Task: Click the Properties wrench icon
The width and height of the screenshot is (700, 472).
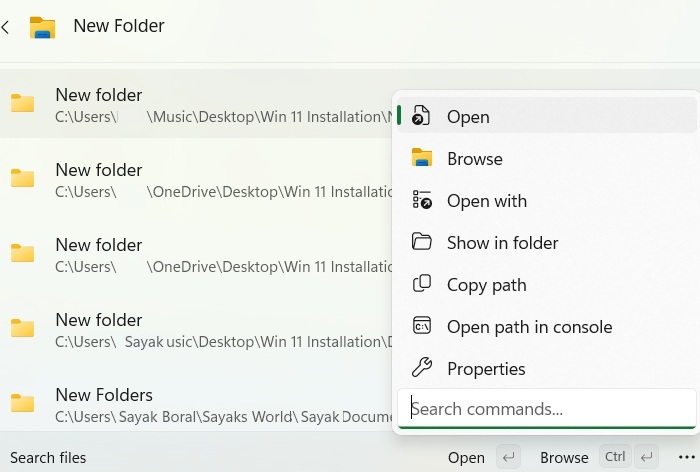Action: point(421,368)
